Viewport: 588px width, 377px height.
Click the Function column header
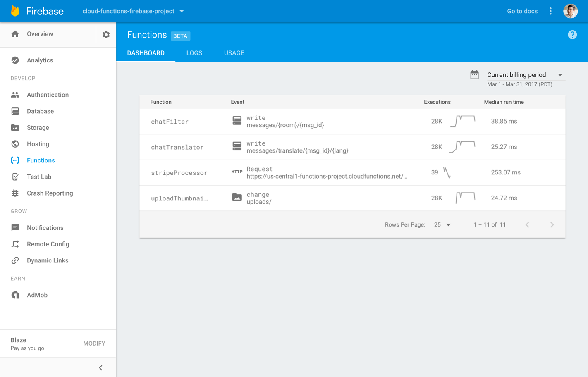[x=161, y=102]
